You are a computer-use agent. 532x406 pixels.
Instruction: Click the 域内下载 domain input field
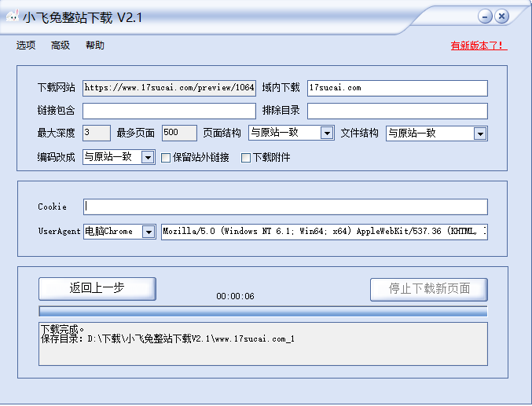[398, 88]
